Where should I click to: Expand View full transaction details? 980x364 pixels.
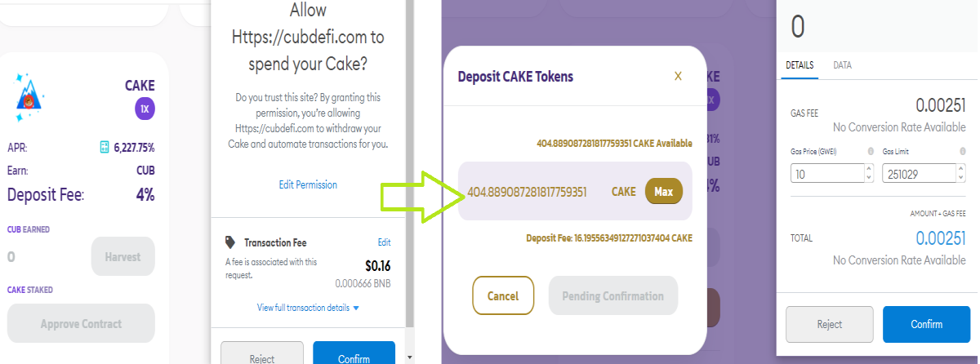coord(309,308)
